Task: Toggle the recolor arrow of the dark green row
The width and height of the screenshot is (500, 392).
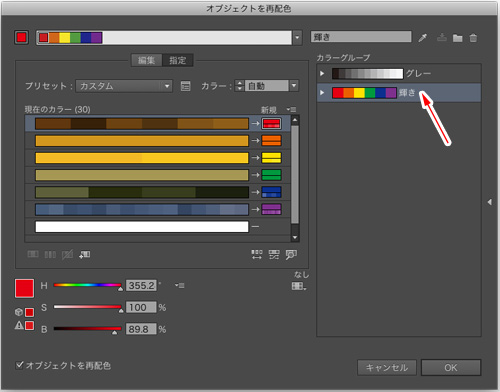Action: (x=255, y=192)
